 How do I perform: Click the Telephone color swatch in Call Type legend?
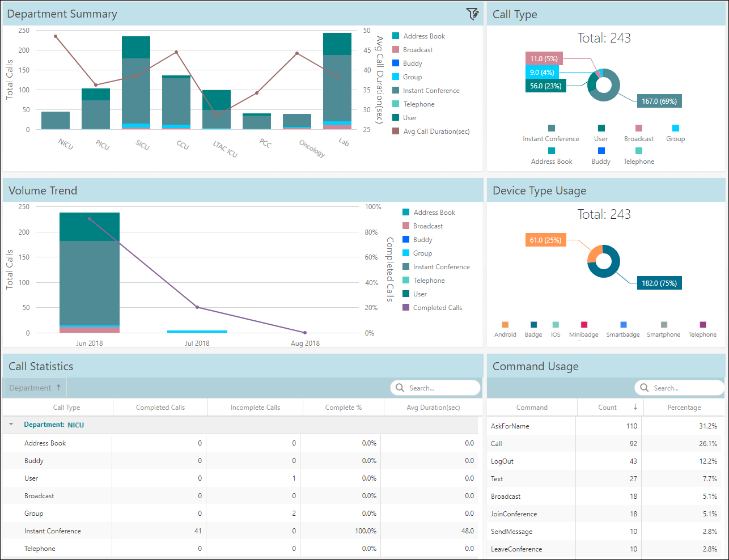639,151
